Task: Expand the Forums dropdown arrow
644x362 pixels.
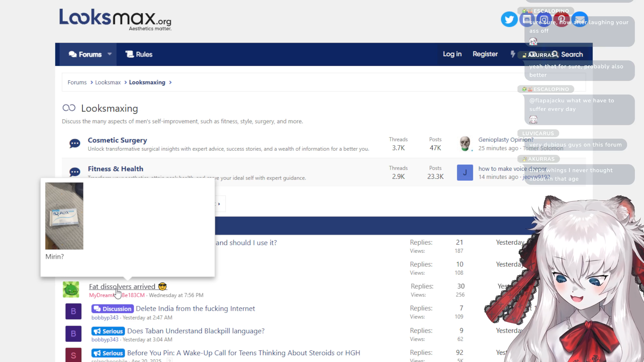Action: (110, 54)
